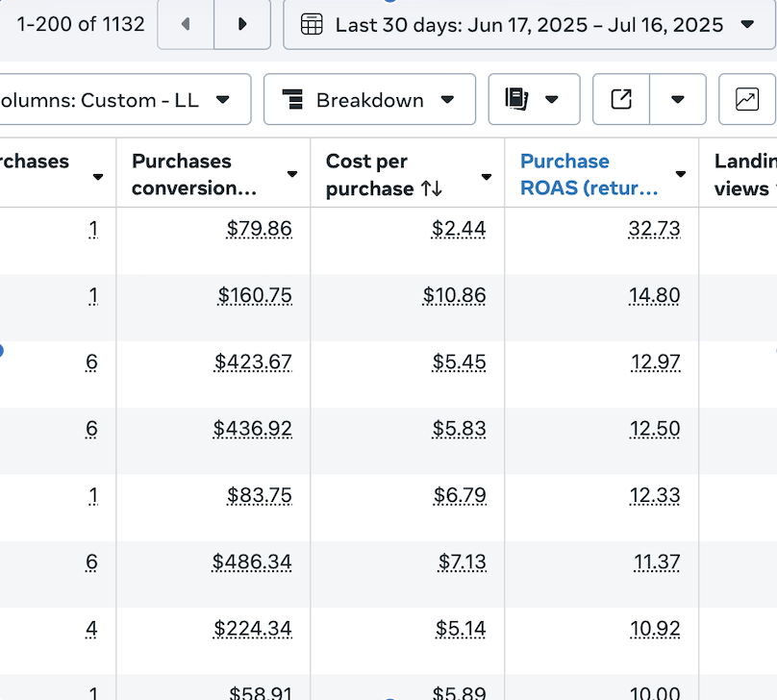
Task: Open Cost per purchase column options arrow
Action: pyautogui.click(x=487, y=177)
